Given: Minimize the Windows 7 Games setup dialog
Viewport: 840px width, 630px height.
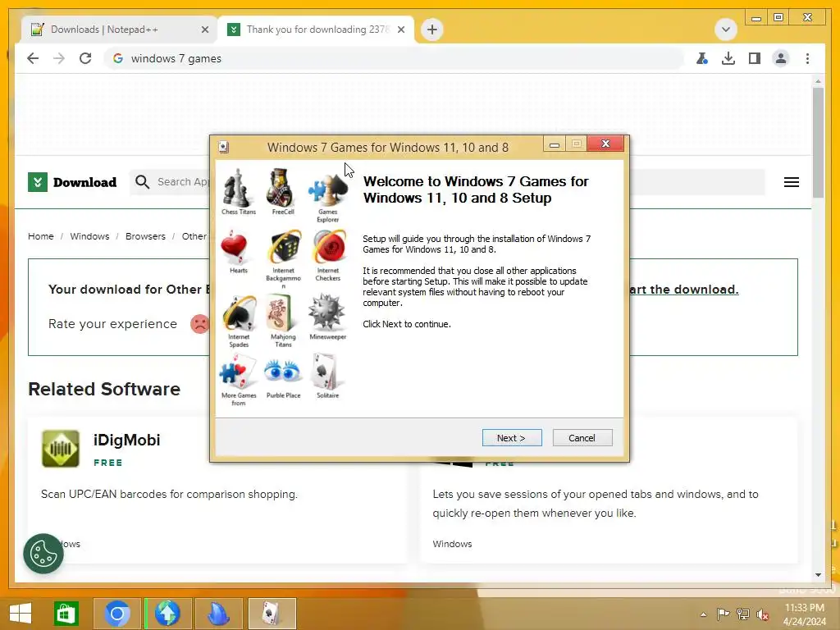Looking at the screenshot, I should coord(555,144).
